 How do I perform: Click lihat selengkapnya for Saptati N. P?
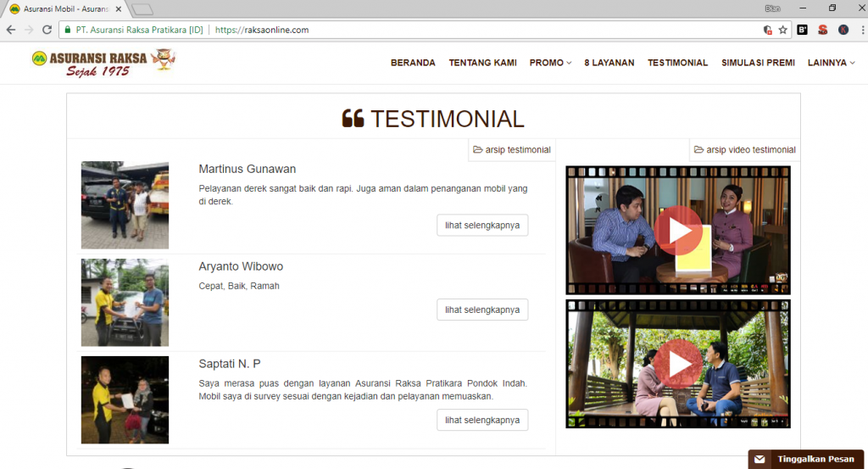[482, 420]
